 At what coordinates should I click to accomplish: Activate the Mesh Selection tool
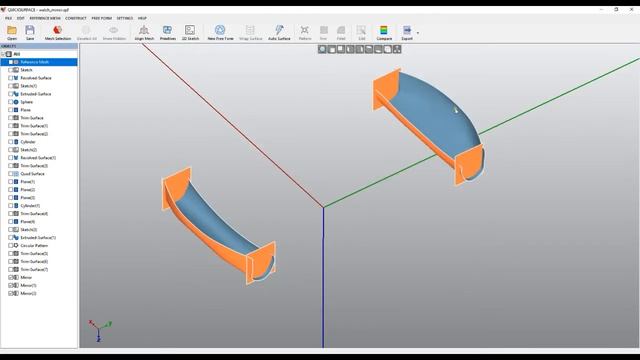click(58, 32)
